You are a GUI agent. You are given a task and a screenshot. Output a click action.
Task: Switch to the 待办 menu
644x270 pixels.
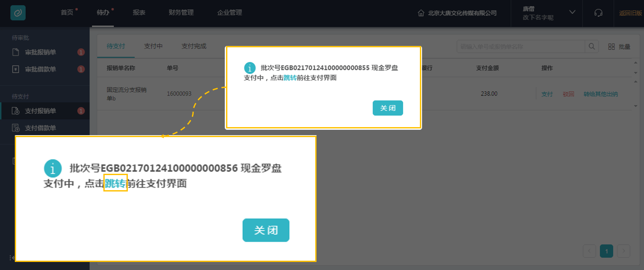pyautogui.click(x=103, y=13)
